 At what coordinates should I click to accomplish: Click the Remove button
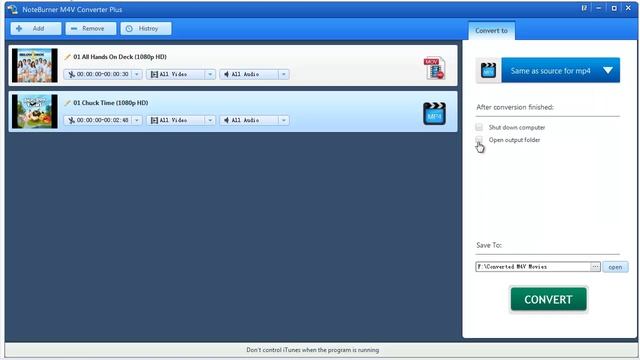(91, 29)
